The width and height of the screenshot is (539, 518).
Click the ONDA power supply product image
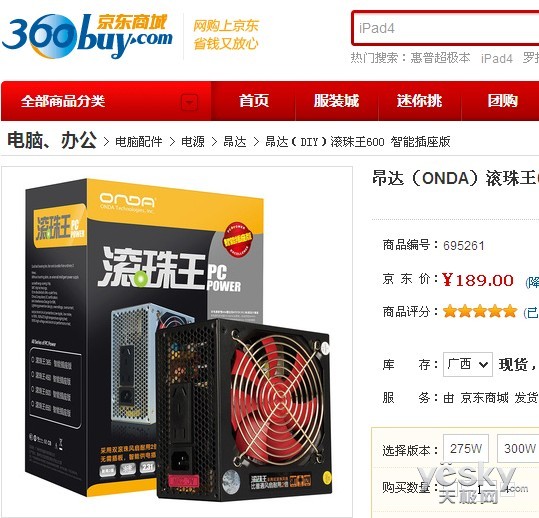pyautogui.click(x=177, y=341)
